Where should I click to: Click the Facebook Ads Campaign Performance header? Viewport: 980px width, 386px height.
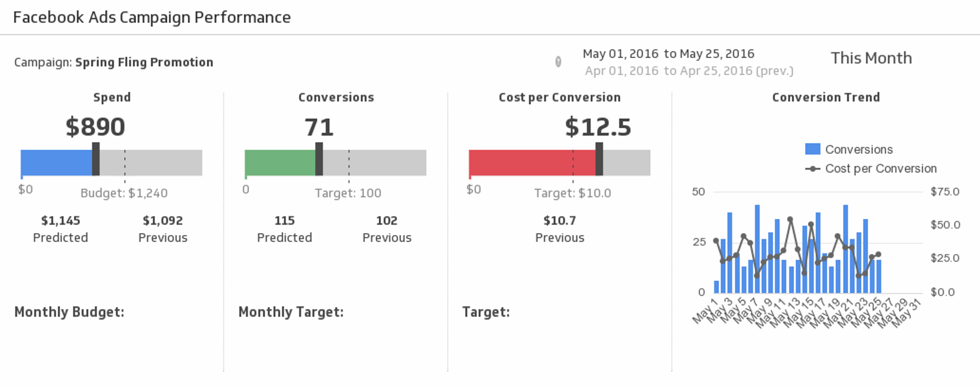click(152, 17)
